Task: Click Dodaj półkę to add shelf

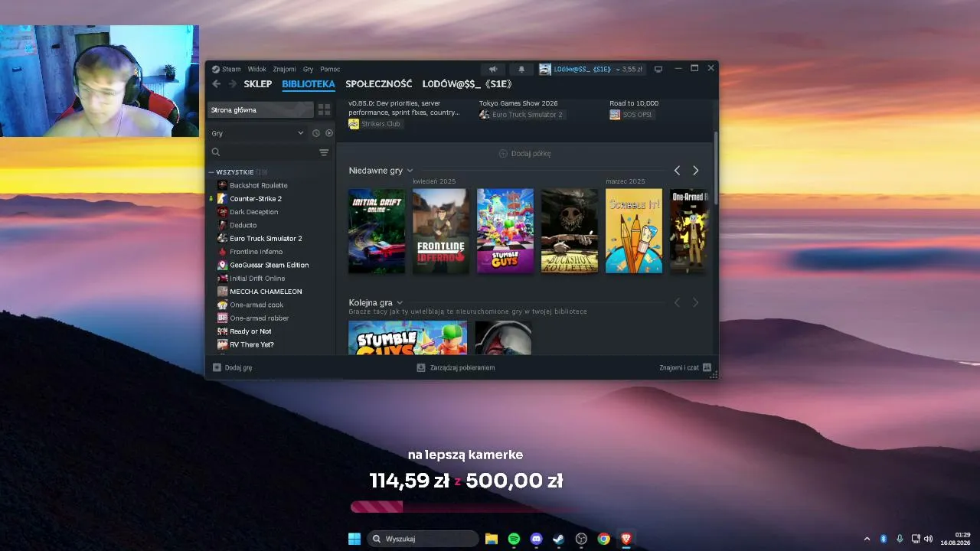Action: tap(525, 153)
